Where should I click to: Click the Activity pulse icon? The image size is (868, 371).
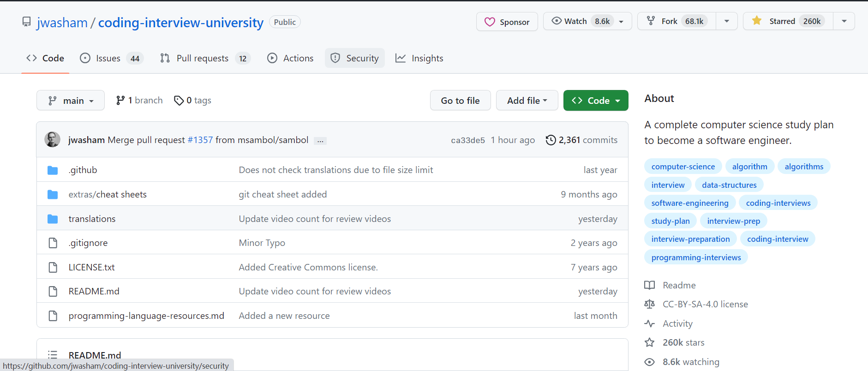click(649, 323)
